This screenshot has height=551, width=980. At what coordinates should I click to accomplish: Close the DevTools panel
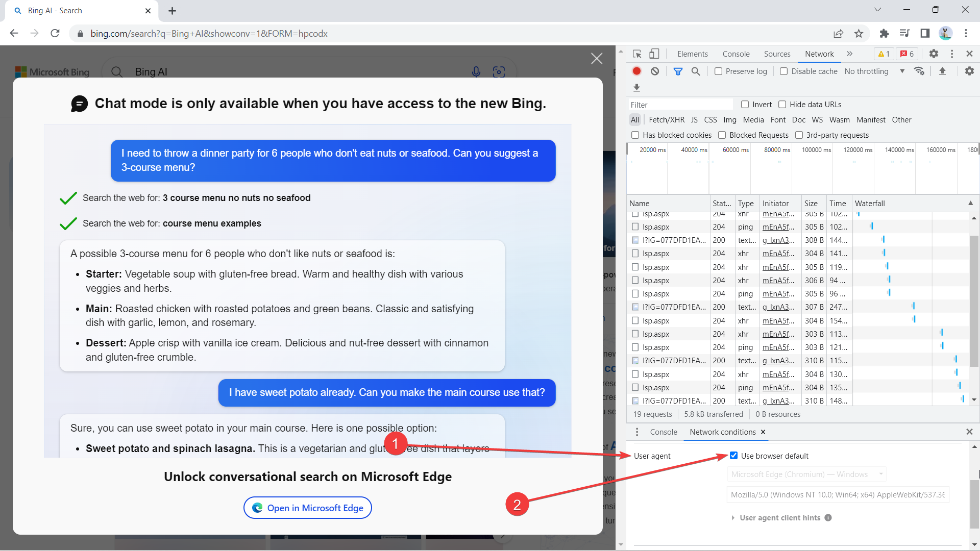(x=969, y=54)
